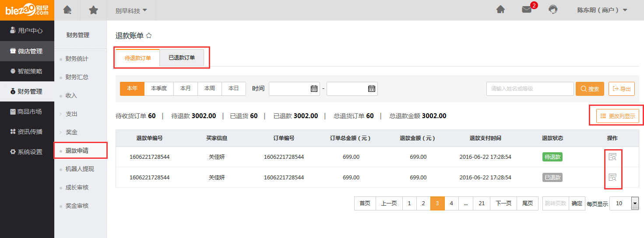Filter by 本月
The width and height of the screenshot is (644, 238).
(186, 88)
